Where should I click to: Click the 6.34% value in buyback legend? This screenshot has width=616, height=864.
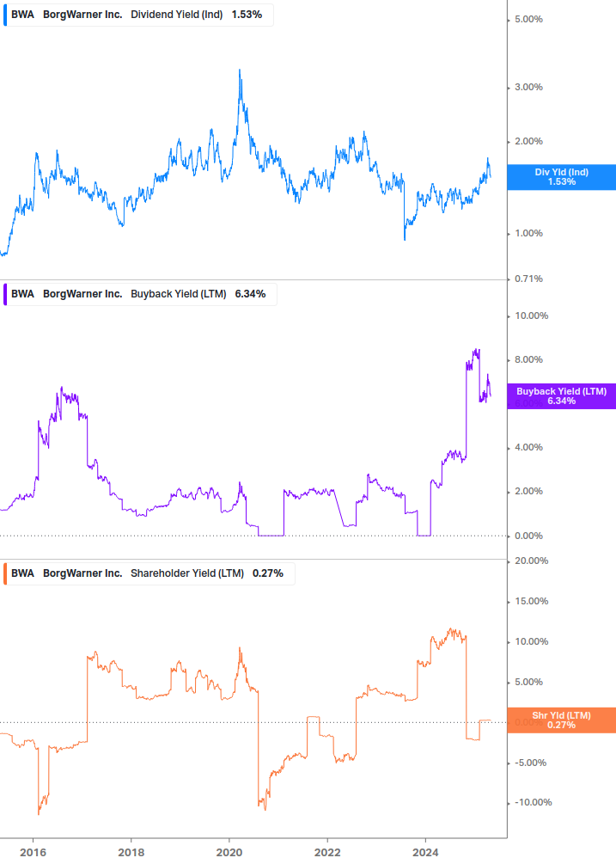pos(251,294)
